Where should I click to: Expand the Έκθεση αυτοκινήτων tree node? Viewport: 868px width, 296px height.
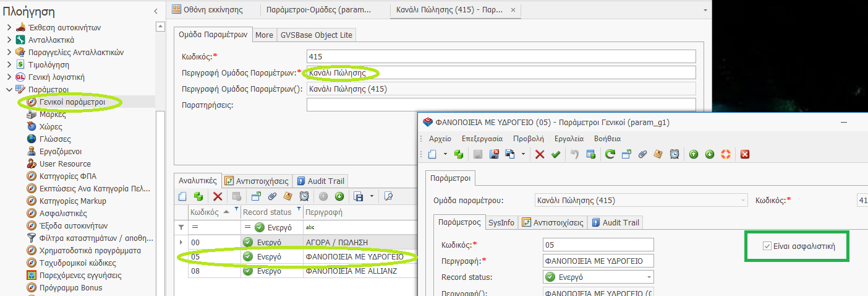9,27
